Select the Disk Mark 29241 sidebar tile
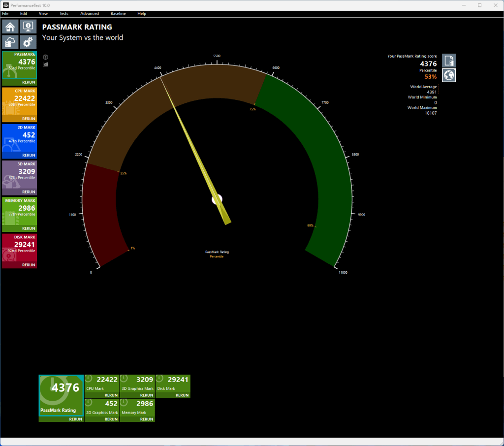This screenshot has height=446, width=504. click(20, 248)
